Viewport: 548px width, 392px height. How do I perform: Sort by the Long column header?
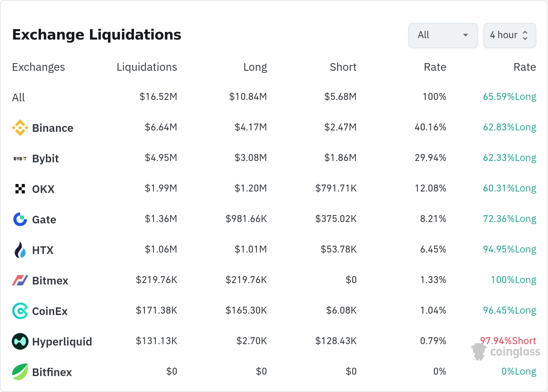pos(255,67)
